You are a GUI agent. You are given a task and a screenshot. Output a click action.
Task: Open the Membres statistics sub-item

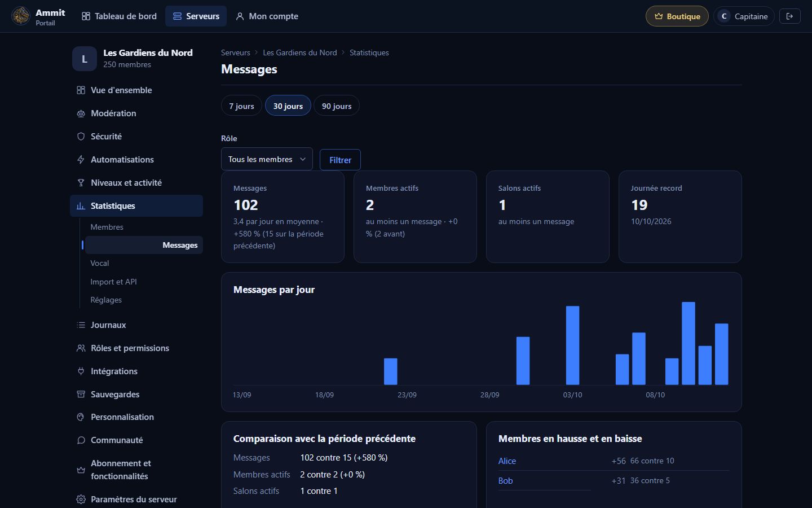coord(144,227)
